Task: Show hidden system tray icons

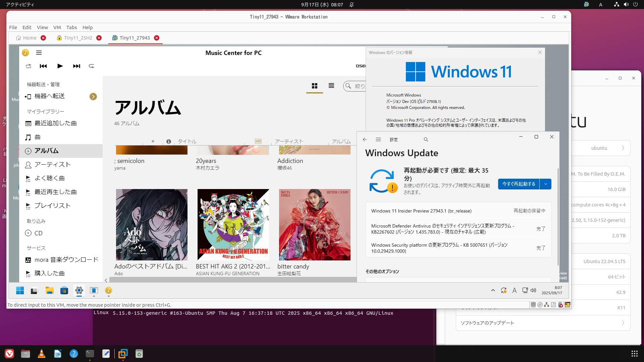Action: click(493, 291)
